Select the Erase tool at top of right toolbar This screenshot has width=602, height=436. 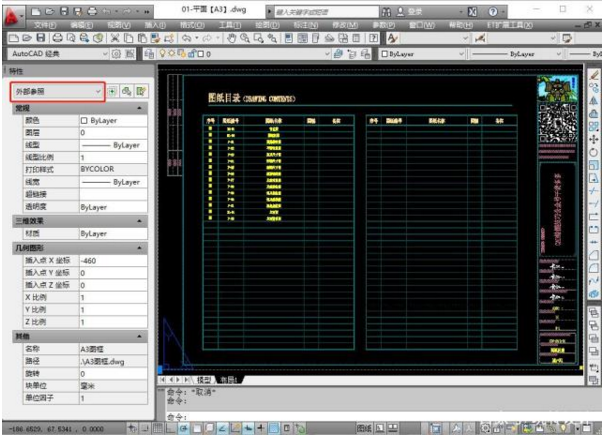pyautogui.click(x=594, y=75)
